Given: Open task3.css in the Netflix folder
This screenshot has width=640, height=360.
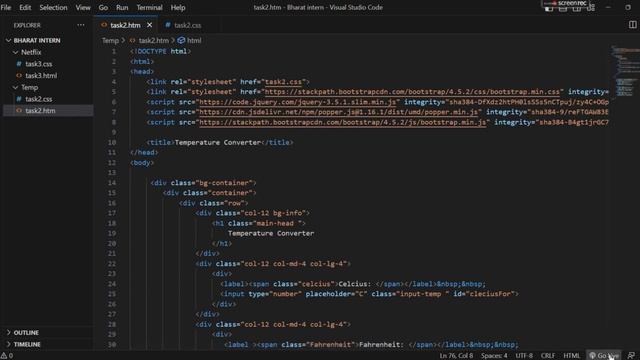Looking at the screenshot, I should 38,64.
